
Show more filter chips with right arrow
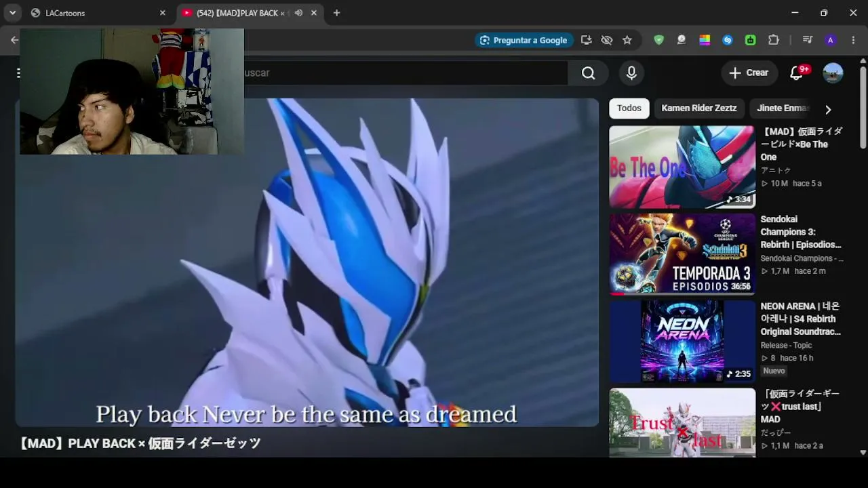click(x=828, y=109)
